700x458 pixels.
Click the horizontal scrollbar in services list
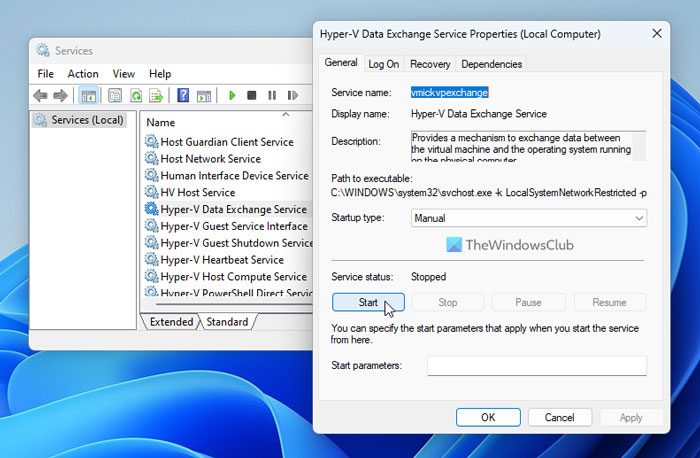tap(232, 304)
